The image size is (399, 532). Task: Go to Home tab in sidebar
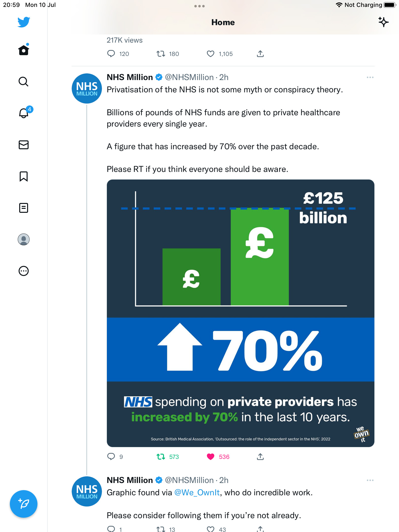pos(23,50)
